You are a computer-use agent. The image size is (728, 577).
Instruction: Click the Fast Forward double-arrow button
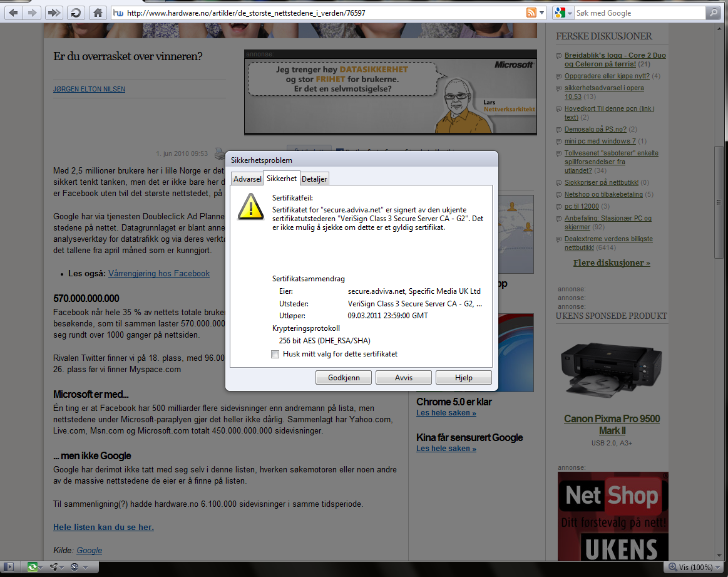[54, 13]
